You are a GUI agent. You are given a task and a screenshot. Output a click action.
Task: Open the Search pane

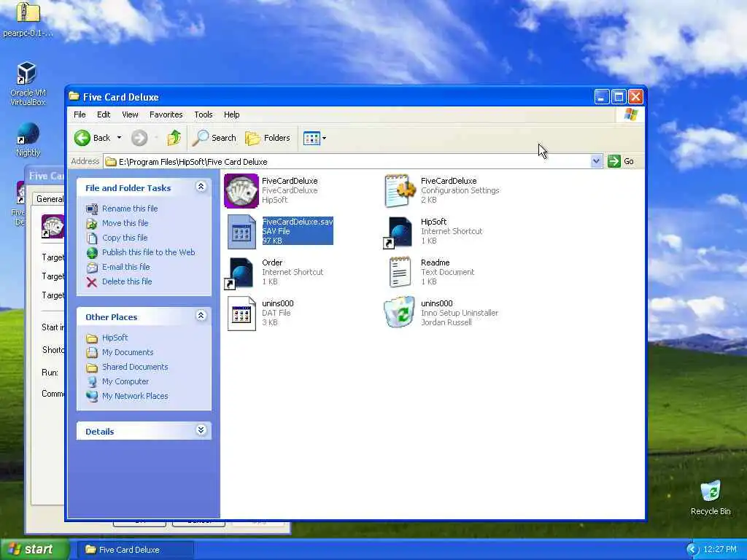coord(214,138)
